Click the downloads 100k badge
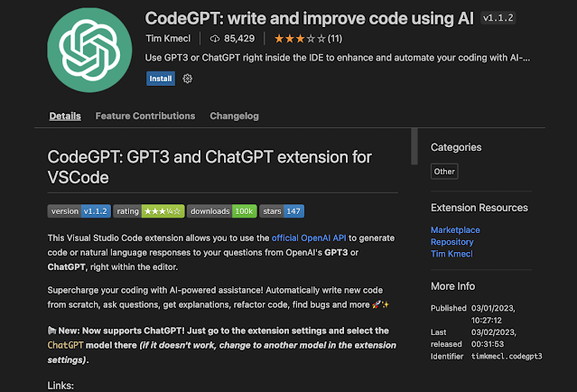This screenshot has height=392, width=577. point(222,211)
